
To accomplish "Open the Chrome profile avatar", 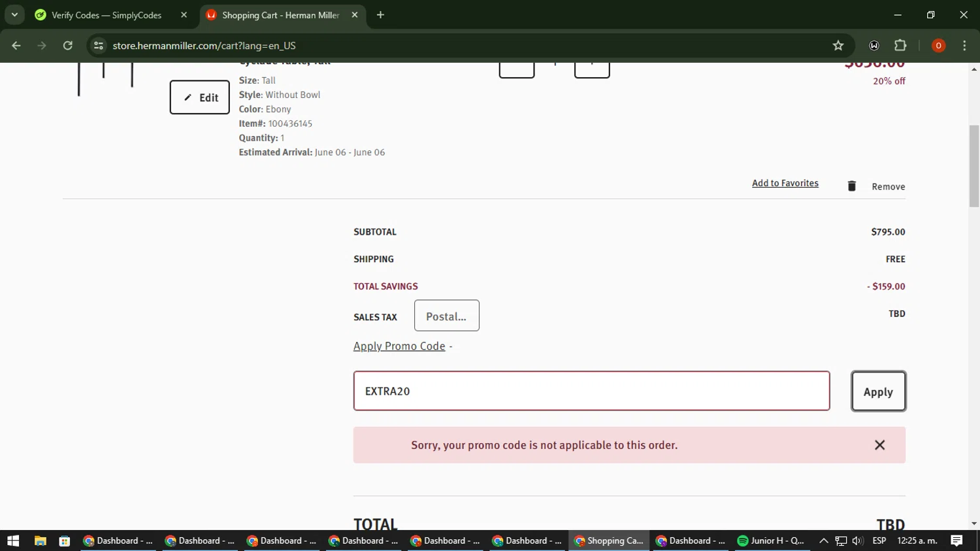I will point(938,46).
